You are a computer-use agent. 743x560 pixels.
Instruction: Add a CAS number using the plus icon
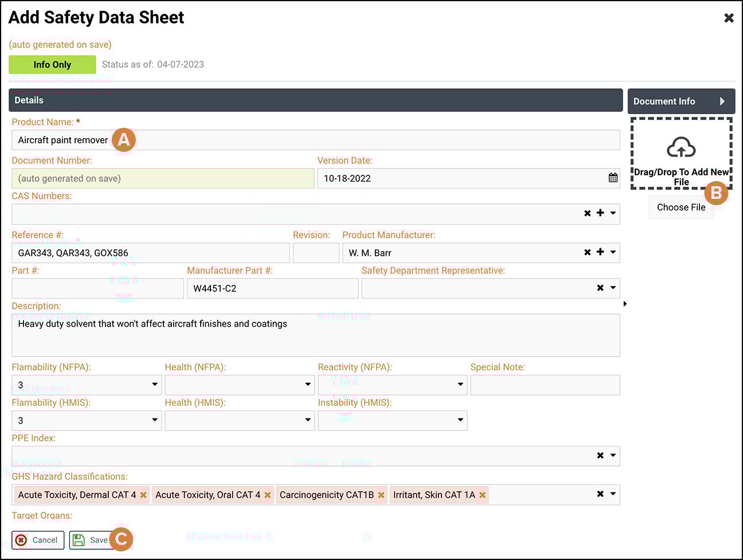point(600,213)
